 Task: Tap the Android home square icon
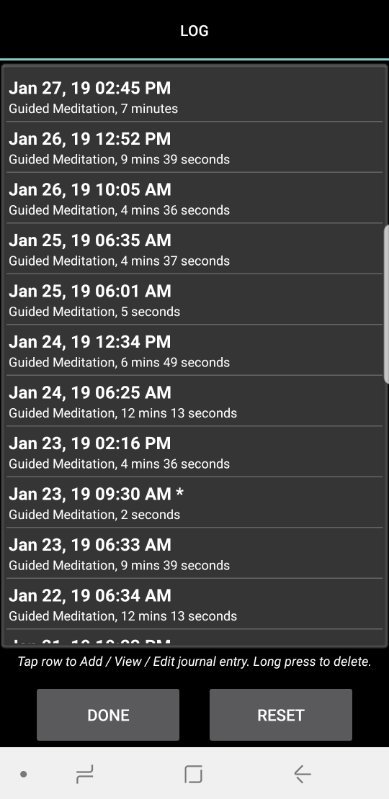pos(193,775)
